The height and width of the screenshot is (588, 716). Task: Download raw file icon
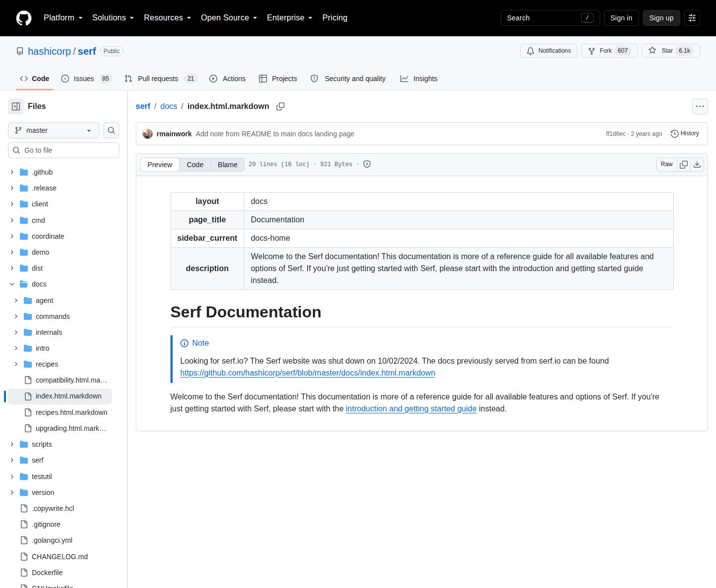pyautogui.click(x=697, y=165)
